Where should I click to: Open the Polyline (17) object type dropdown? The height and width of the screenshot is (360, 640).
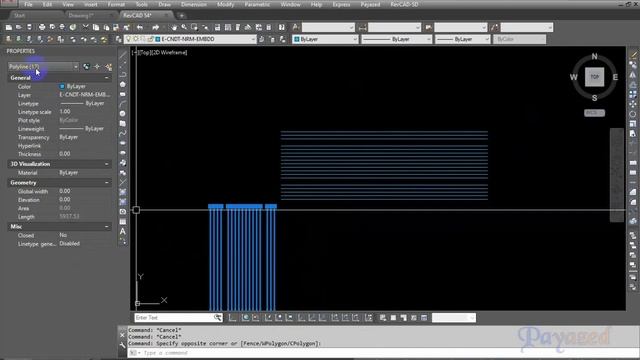point(43,67)
